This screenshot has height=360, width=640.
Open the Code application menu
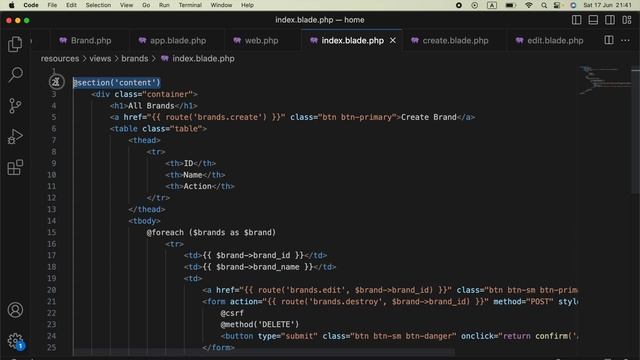31,5
